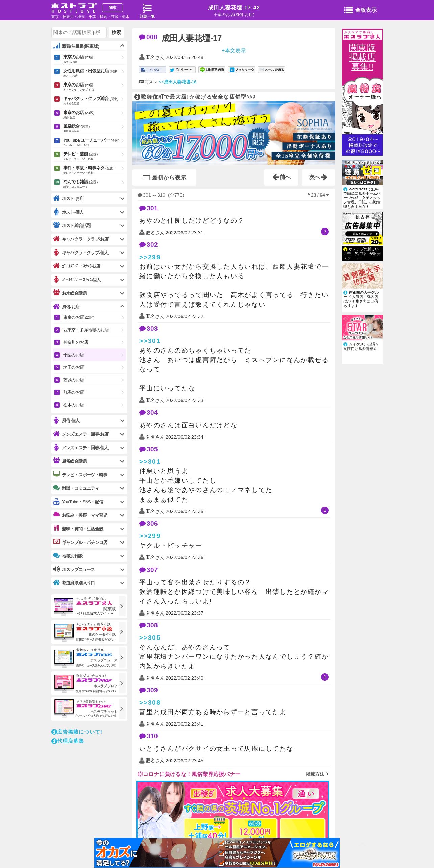Image resolution: width=434 pixels, height=868 pixels.
Task: Click the 全板表示 list icon
Action: pos(360,10)
